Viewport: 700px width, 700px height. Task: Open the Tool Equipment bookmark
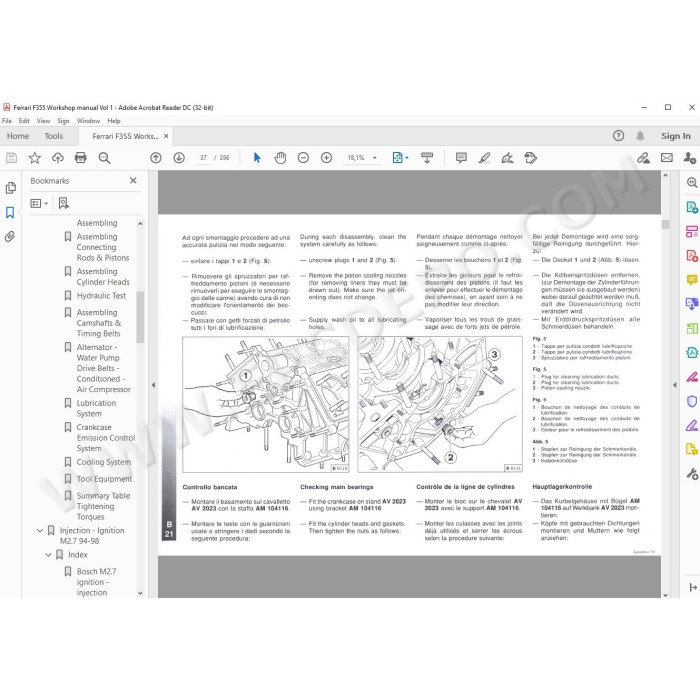[104, 479]
